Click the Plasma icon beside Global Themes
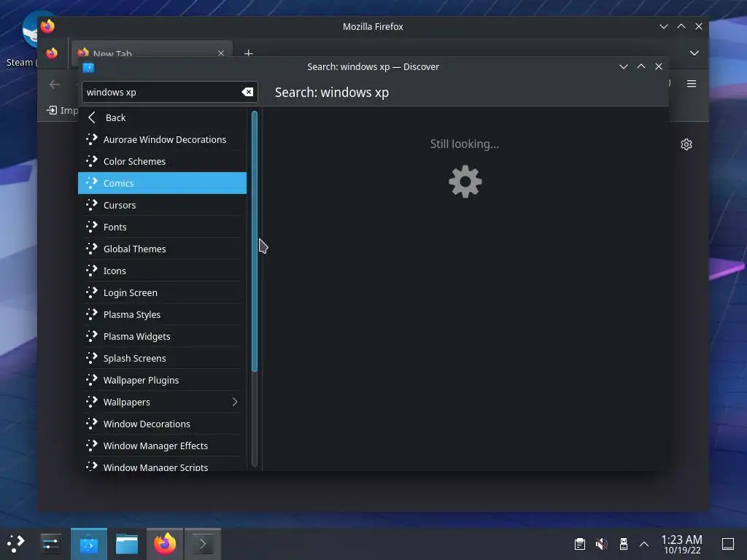The height and width of the screenshot is (560, 747). [91, 249]
